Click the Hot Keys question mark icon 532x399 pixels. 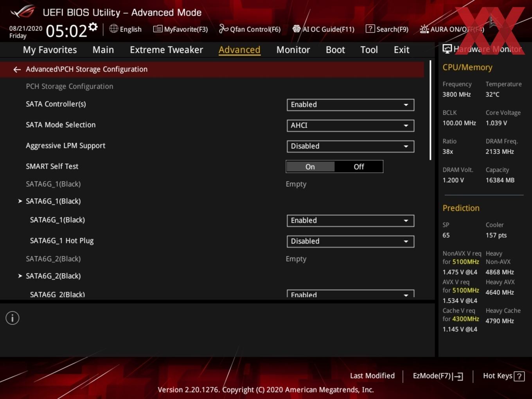pos(519,376)
